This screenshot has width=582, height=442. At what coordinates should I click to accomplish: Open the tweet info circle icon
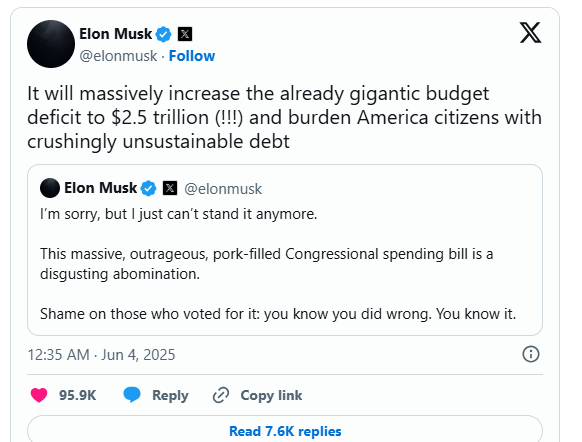531,354
